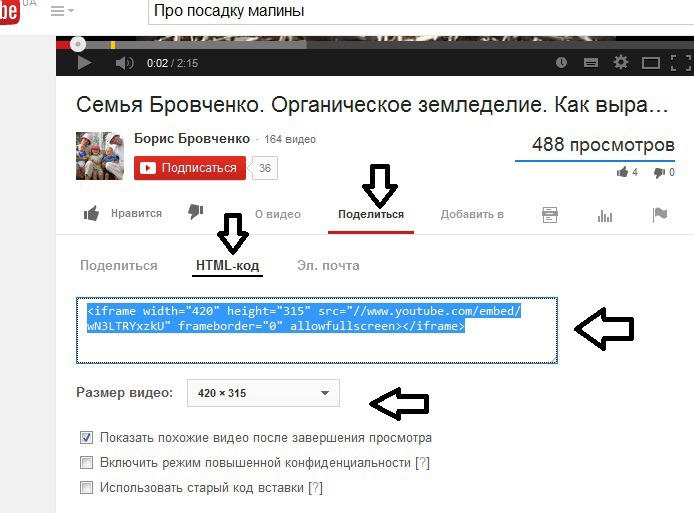Click the video title Семья Бровченко
The image size is (694, 513).
coord(372,105)
